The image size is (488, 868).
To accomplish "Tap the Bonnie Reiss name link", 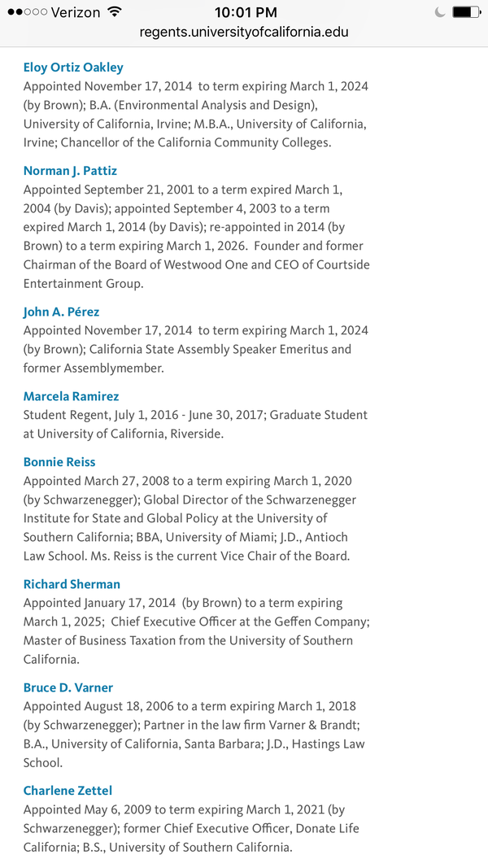I will (60, 462).
